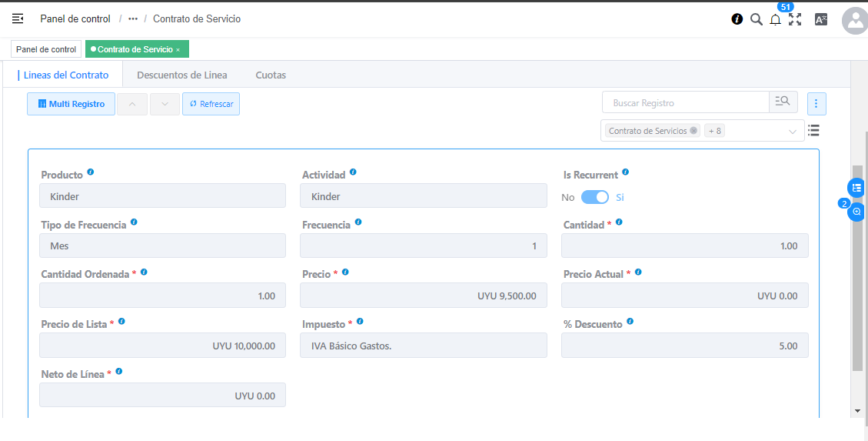Expand the Contrato de Servicios filter dropdown
This screenshot has width=868, height=441.
[793, 132]
